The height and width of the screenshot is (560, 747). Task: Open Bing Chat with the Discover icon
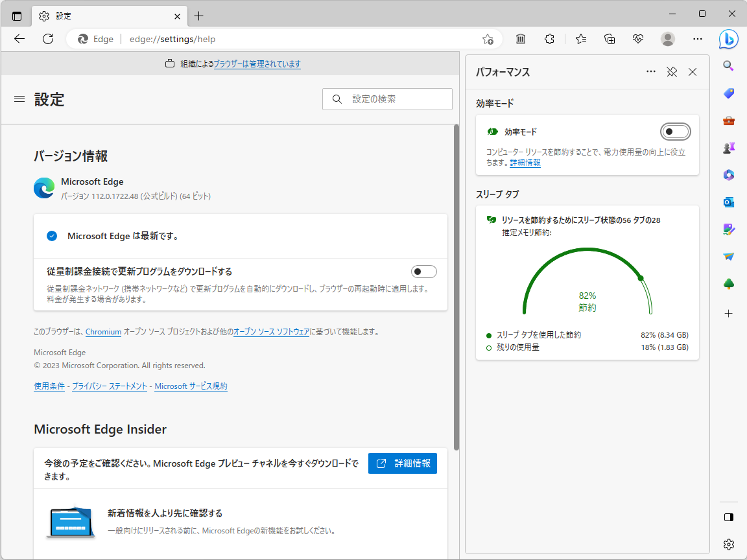(x=728, y=39)
